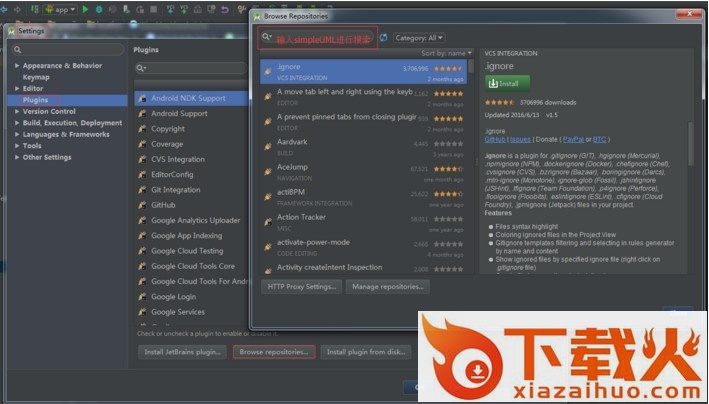Start debugging with the bug icon
This screenshot has height=404, width=709.
99,9
